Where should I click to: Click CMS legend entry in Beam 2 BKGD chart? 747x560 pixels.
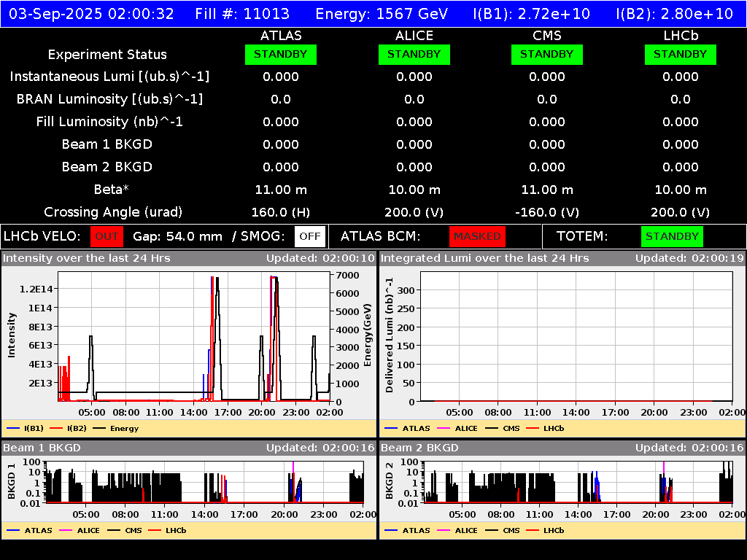click(x=503, y=531)
